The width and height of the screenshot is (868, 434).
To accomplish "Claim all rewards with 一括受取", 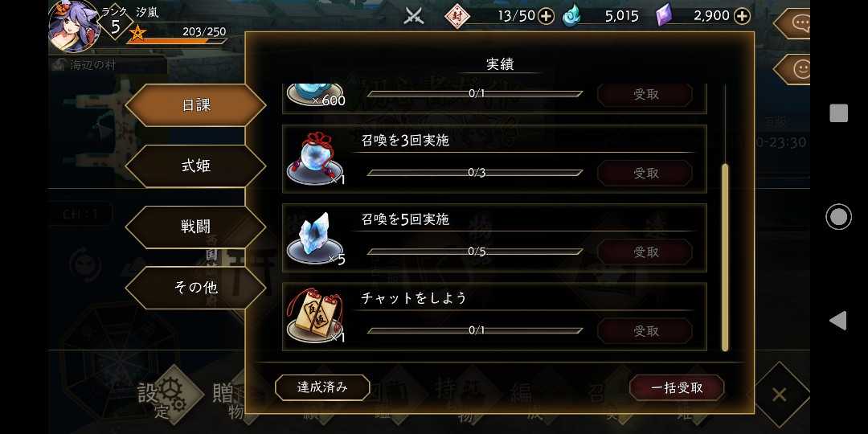I will (677, 388).
